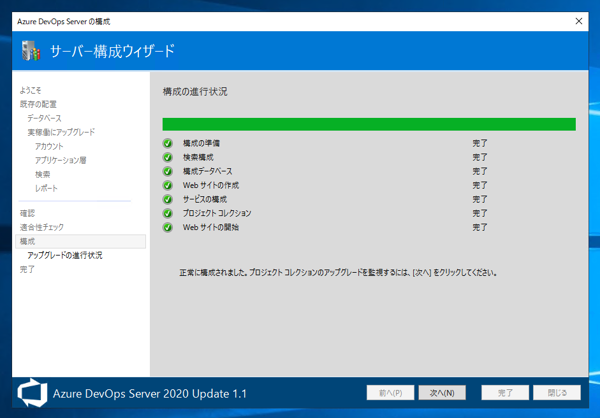Click 完了 status of 検索構成 row
The image size is (600, 418).
[x=479, y=157]
